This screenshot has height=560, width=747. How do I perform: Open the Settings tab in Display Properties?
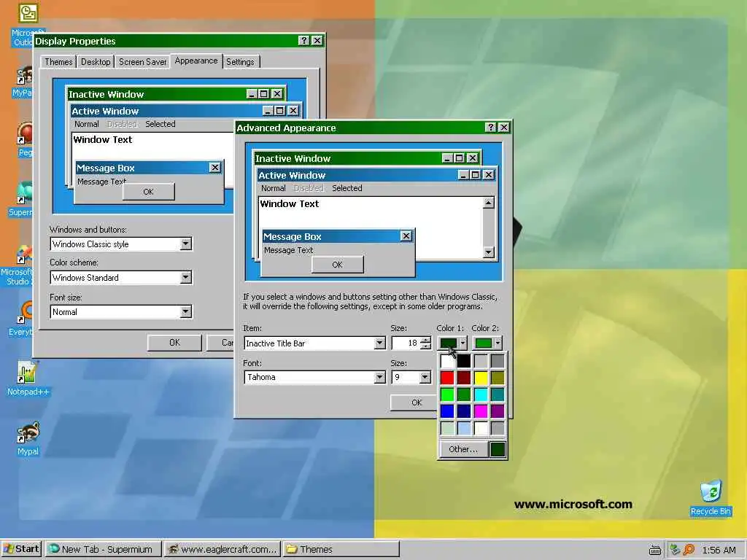point(240,62)
